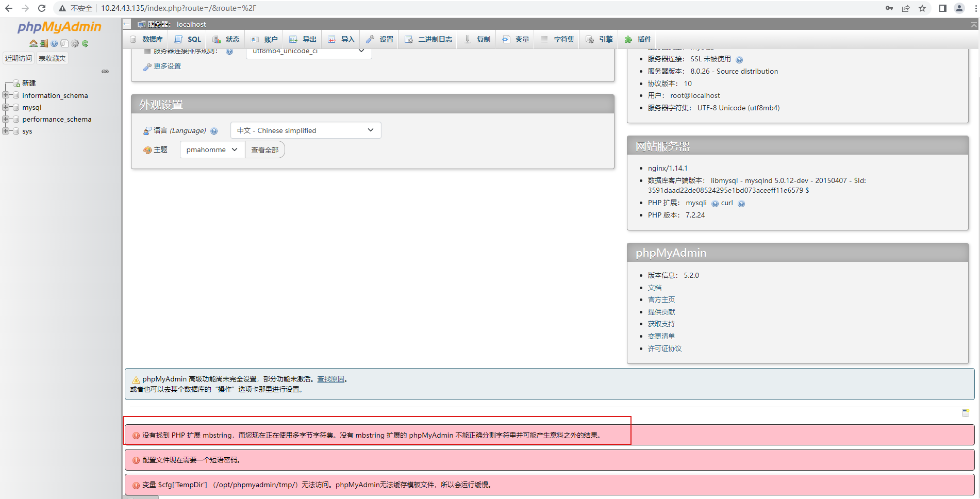Open the 数据库 tab
The image size is (980, 499).
coord(146,39)
